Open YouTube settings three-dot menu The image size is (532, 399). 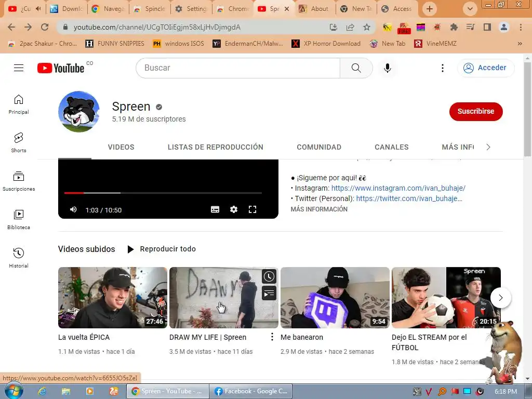pos(443,68)
